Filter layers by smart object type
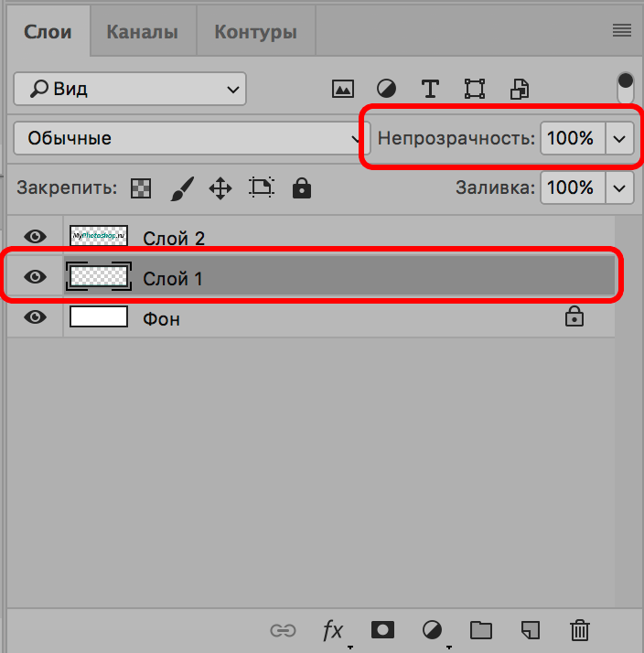This screenshot has width=644, height=653. [x=520, y=89]
